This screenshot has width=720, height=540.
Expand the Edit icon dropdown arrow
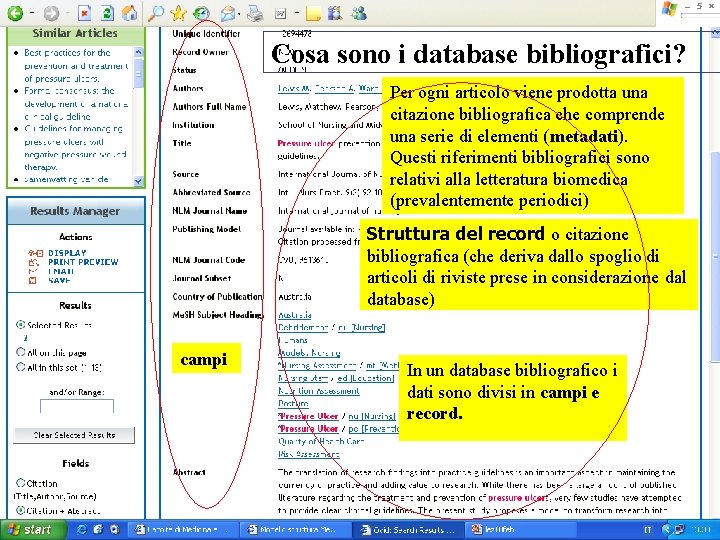(x=297, y=14)
